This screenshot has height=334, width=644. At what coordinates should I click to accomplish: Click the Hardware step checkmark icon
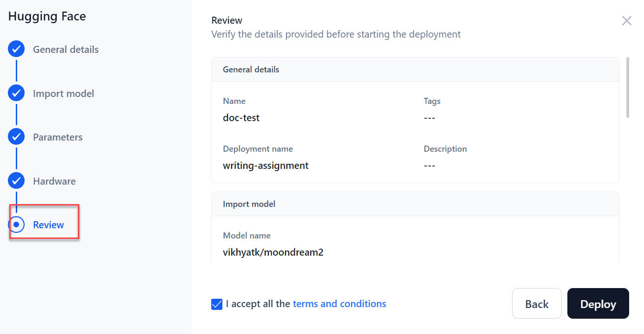tap(16, 181)
